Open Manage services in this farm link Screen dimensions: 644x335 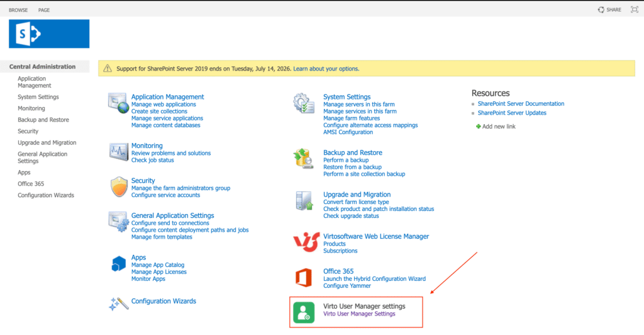(x=360, y=111)
